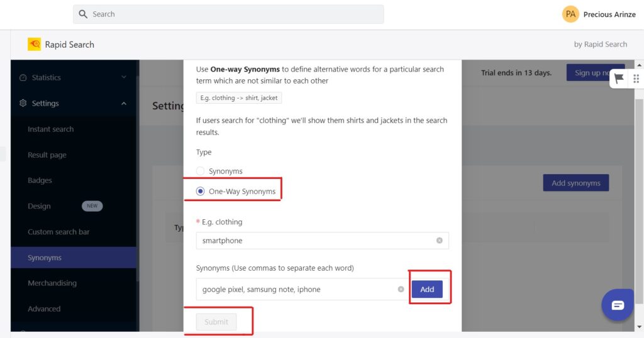
Task: Click the Settings gear icon
Action: 23,103
